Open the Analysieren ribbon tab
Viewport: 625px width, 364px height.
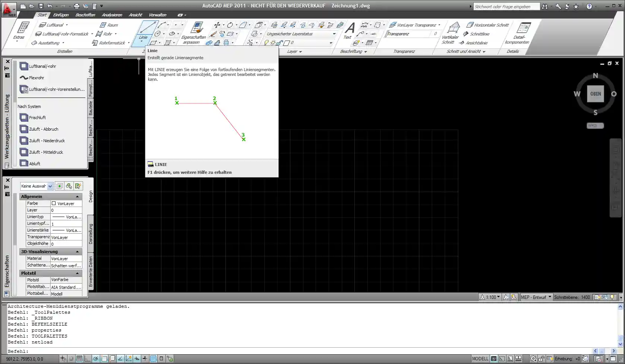(x=112, y=15)
